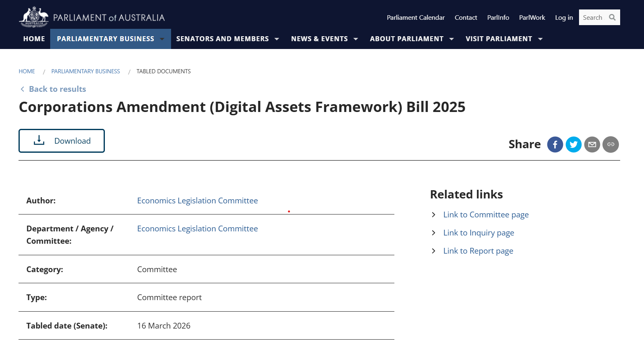The height and width of the screenshot is (345, 644).
Task: Click the back arrow beside Back to results
Action: click(x=22, y=89)
